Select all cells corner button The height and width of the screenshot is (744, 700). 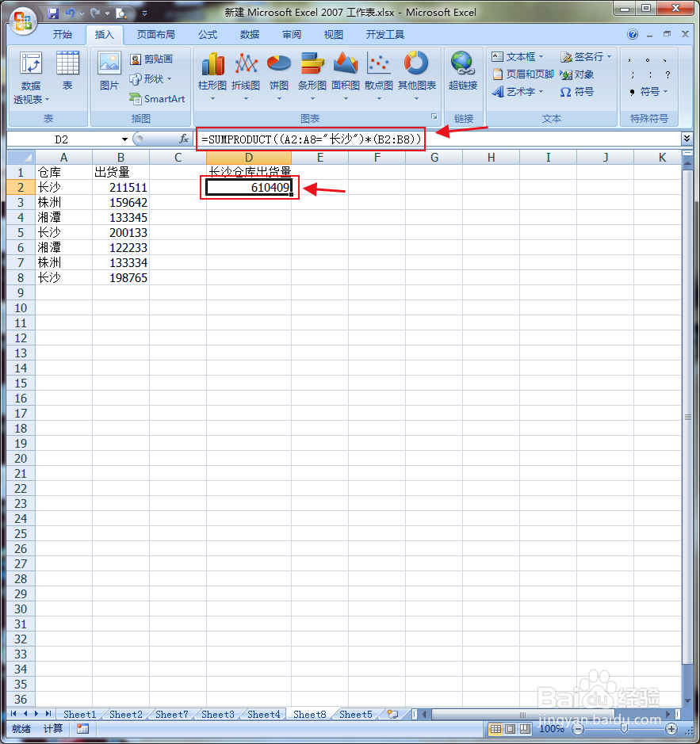[21, 157]
